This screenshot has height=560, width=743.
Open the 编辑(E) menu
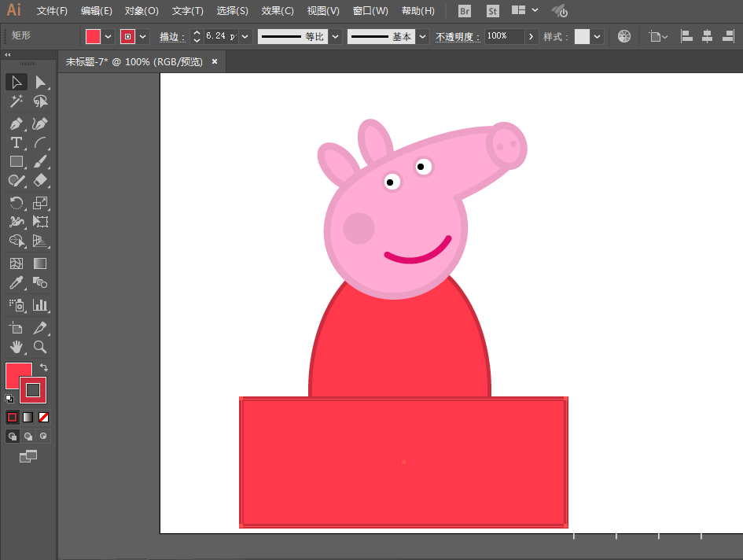click(x=96, y=11)
